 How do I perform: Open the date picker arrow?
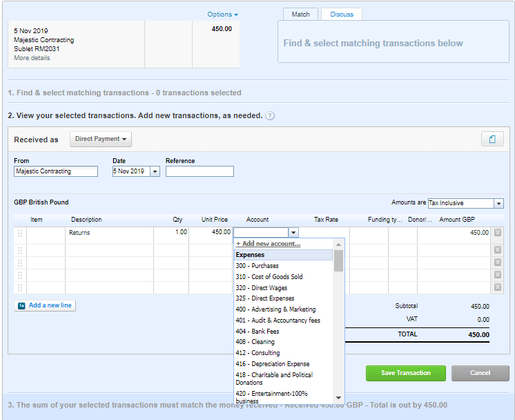[155, 171]
